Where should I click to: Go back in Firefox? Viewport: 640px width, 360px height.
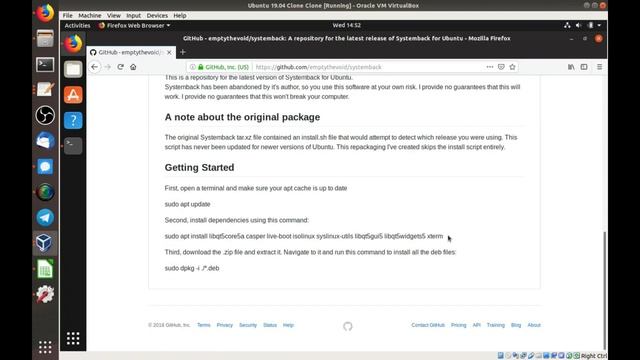(x=95, y=67)
